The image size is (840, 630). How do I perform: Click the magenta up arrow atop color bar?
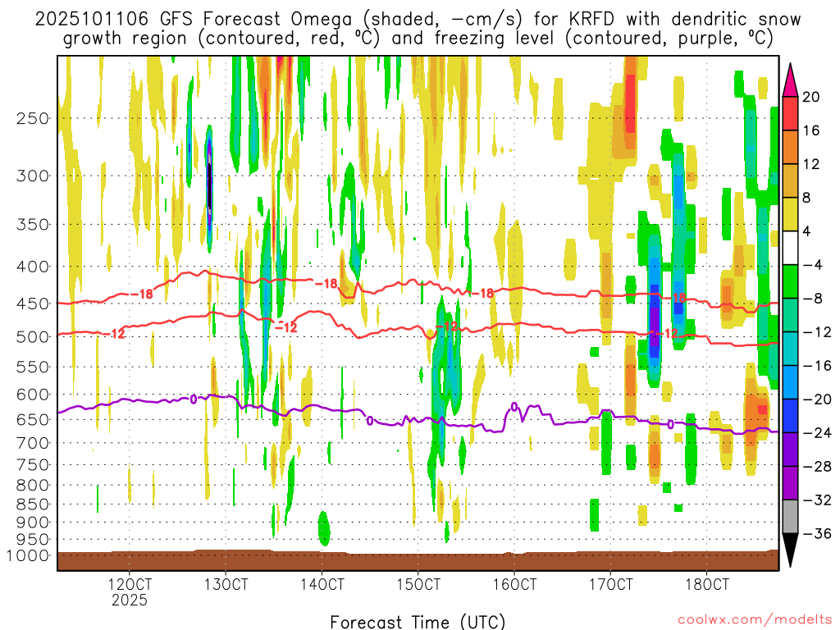[790, 80]
